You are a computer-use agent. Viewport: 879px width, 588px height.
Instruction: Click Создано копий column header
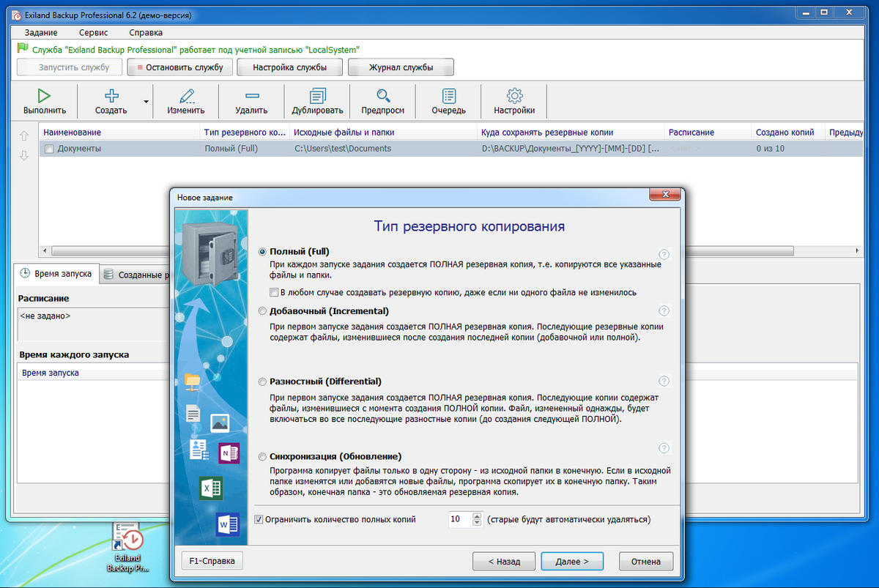pyautogui.click(x=788, y=133)
